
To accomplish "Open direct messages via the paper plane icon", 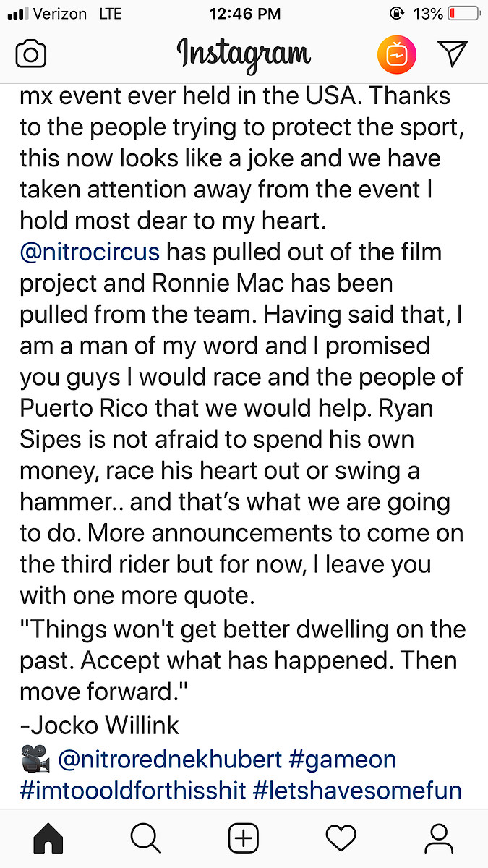I will click(453, 54).
